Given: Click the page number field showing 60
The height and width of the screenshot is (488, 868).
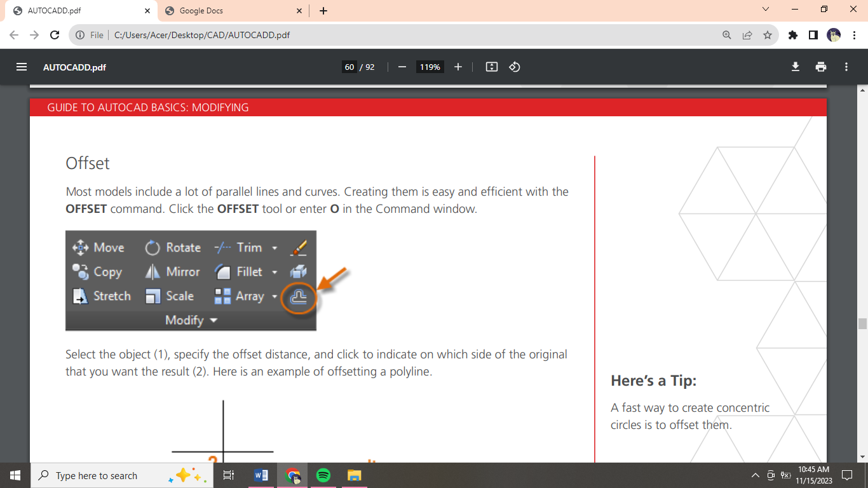Looking at the screenshot, I should click(x=349, y=67).
